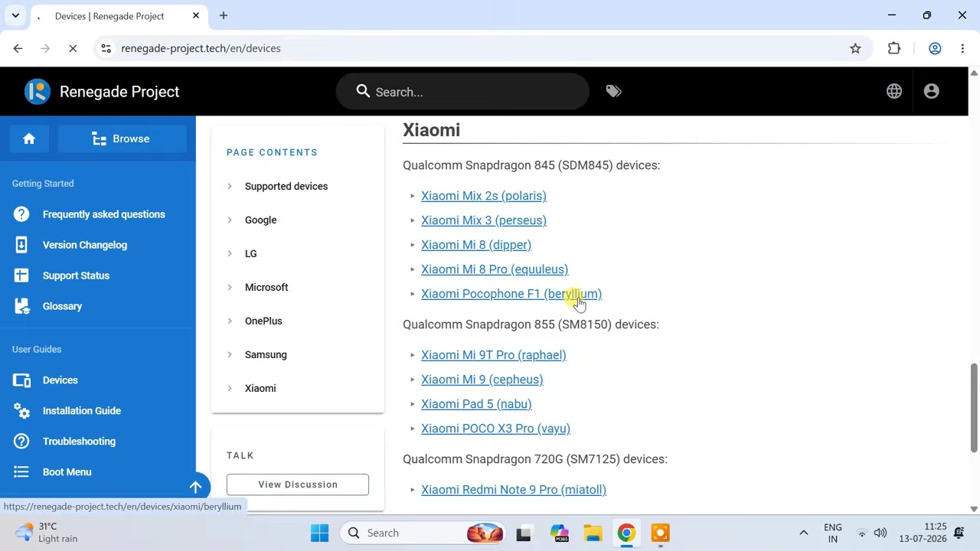Expand the OnePlus contents entry

(x=230, y=321)
